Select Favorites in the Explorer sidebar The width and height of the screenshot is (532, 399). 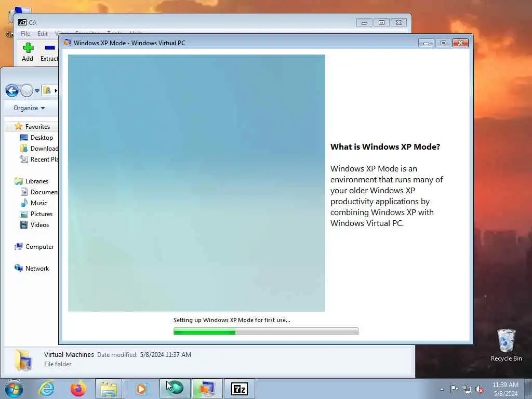tap(37, 127)
